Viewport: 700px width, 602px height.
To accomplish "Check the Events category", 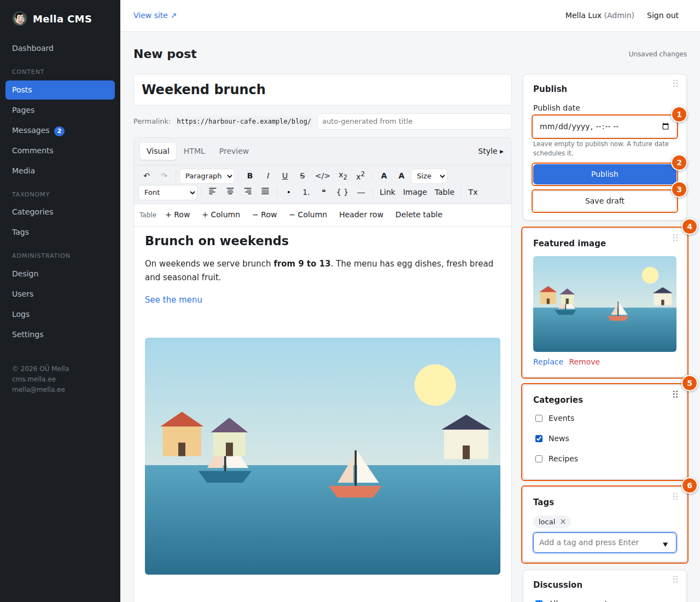I will tap(539, 418).
